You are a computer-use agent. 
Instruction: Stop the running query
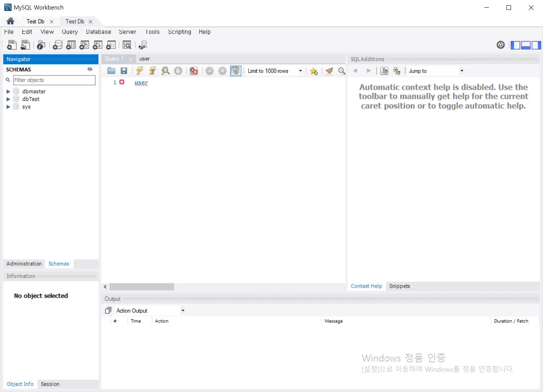[x=178, y=71]
